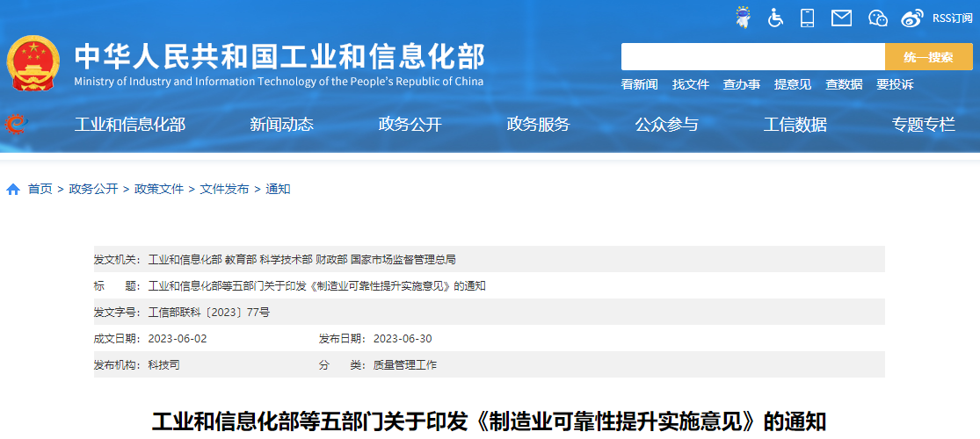The image size is (980, 439).
Task: Click the mobile phone version icon
Action: click(x=808, y=18)
